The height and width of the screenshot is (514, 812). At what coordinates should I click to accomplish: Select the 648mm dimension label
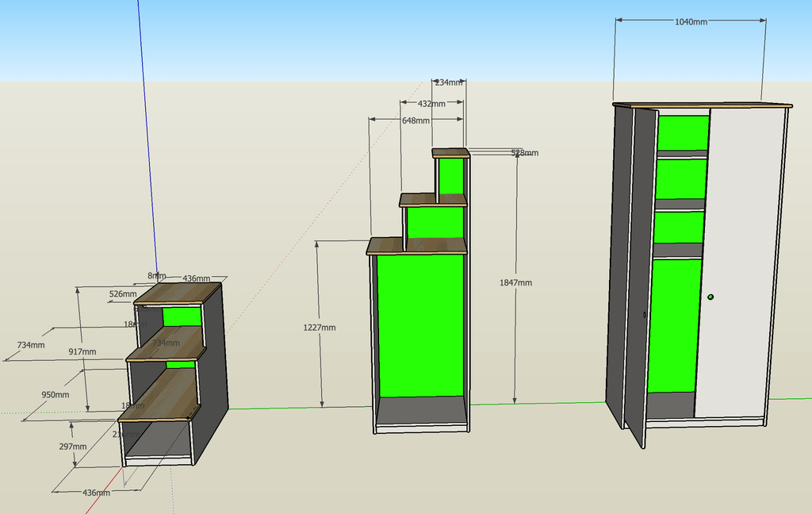(x=416, y=121)
